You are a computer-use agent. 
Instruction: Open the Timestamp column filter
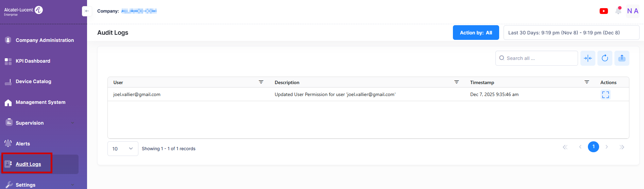coord(587,82)
